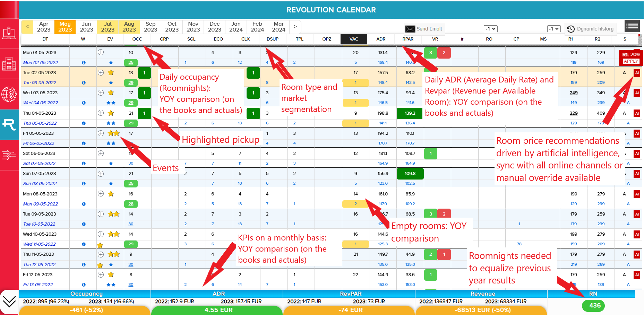Click event star on Fri 12-05-2023 row
644x315 pixels.
tap(111, 275)
